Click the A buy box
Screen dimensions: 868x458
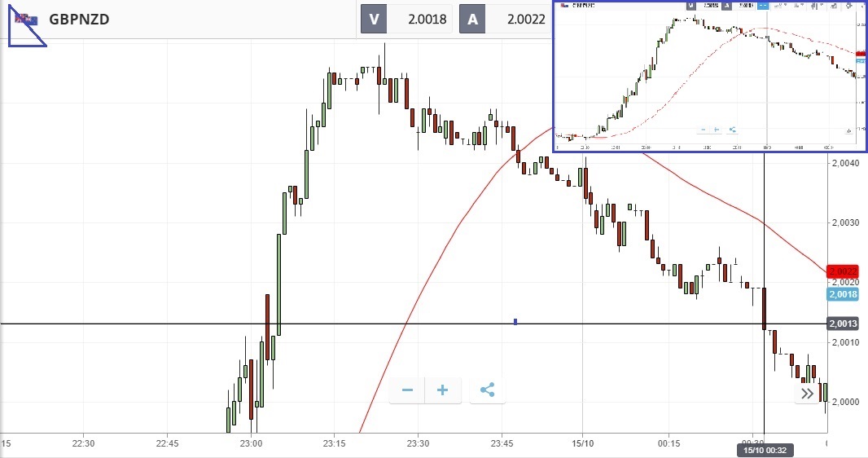click(472, 20)
